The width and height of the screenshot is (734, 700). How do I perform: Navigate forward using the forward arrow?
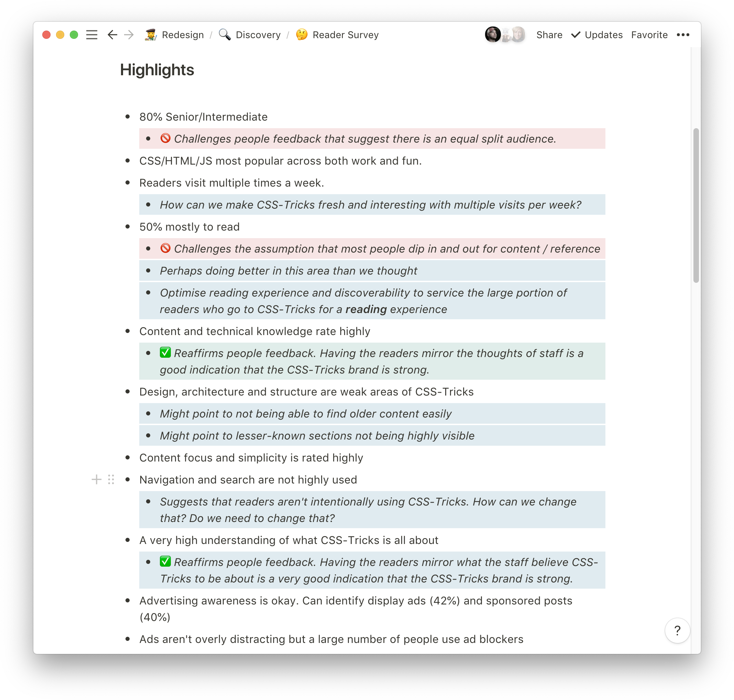pyautogui.click(x=129, y=35)
